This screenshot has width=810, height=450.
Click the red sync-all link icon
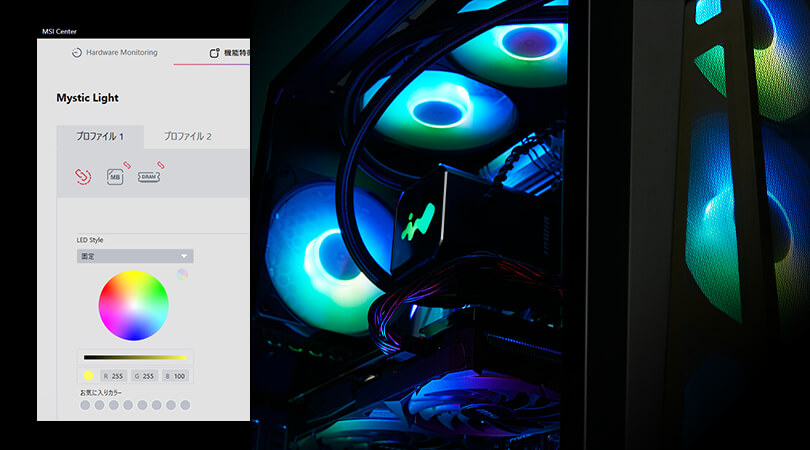click(x=83, y=177)
